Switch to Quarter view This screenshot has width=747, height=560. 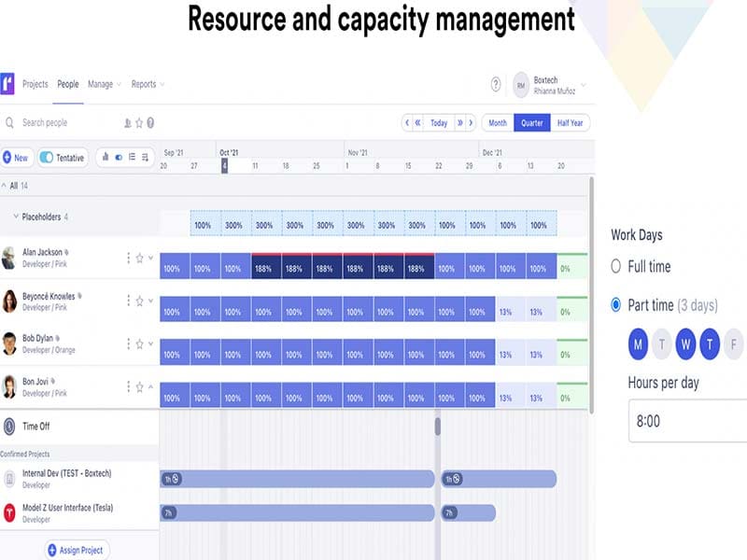pyautogui.click(x=532, y=123)
